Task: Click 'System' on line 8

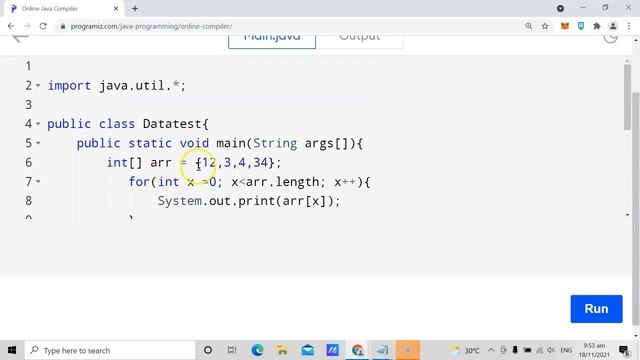Action: [180, 200]
